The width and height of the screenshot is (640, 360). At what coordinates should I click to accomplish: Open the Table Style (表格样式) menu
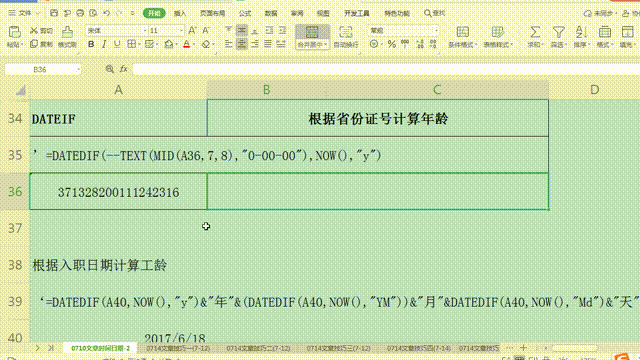[x=498, y=37]
